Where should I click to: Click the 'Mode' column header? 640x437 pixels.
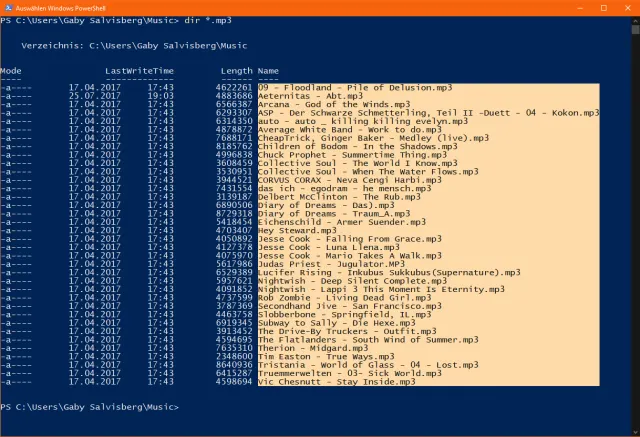click(x=11, y=71)
